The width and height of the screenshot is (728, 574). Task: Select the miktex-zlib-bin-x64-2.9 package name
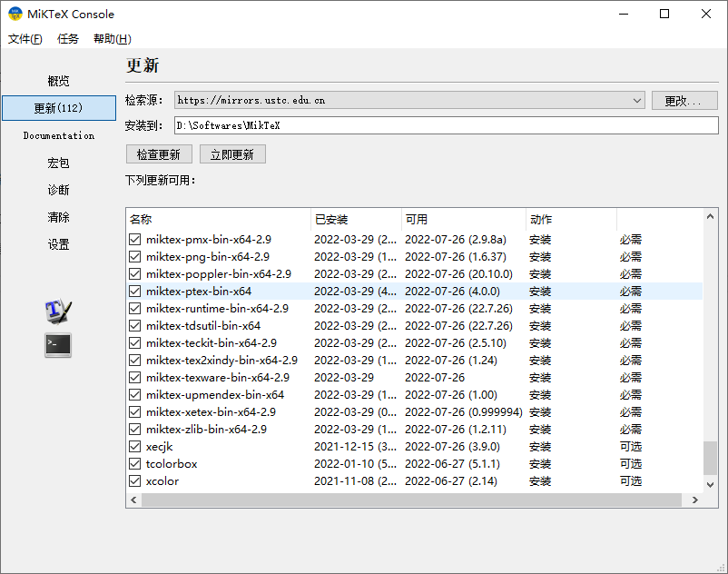click(206, 429)
